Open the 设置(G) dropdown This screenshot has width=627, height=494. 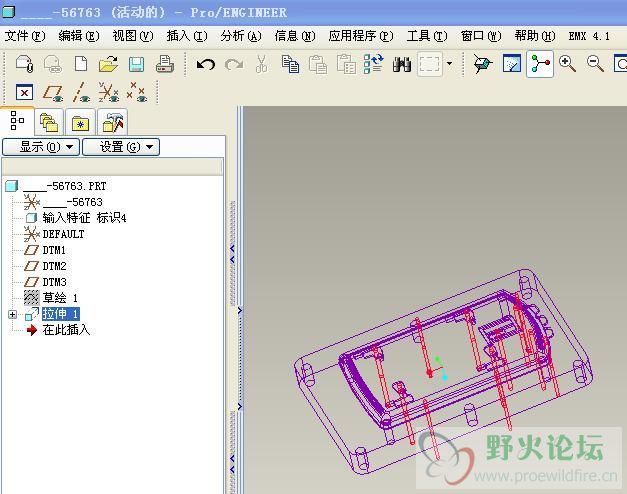coord(121,147)
